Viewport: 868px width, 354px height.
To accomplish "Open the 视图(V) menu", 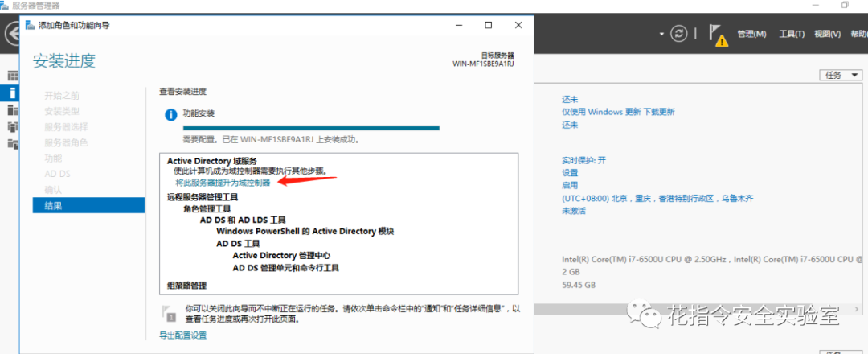I will (x=827, y=35).
